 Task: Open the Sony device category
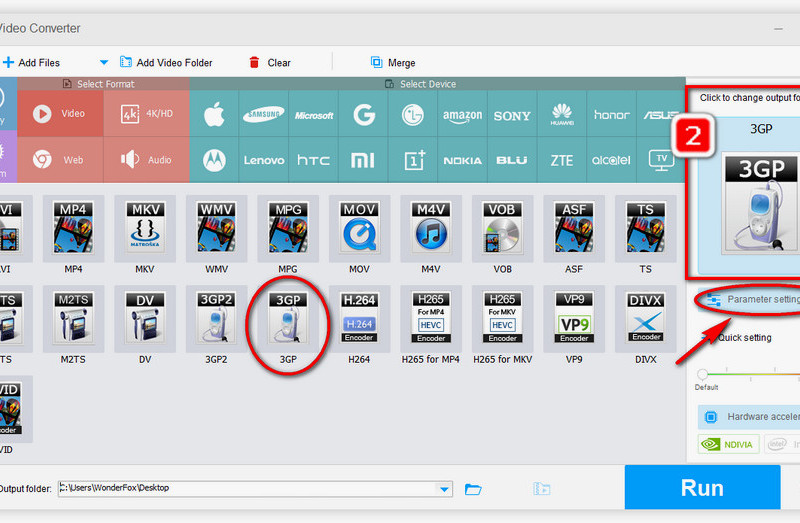tap(512, 114)
